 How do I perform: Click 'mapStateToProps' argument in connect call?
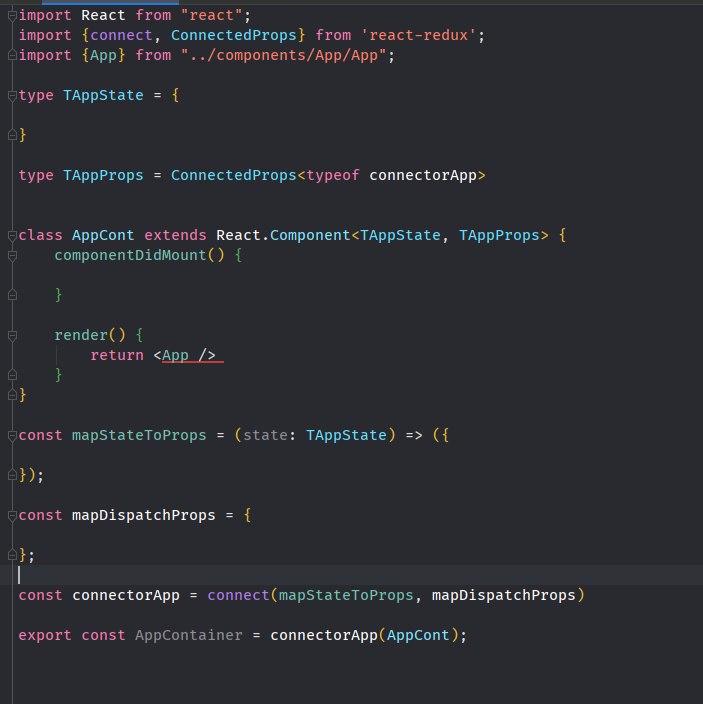[x=346, y=595]
